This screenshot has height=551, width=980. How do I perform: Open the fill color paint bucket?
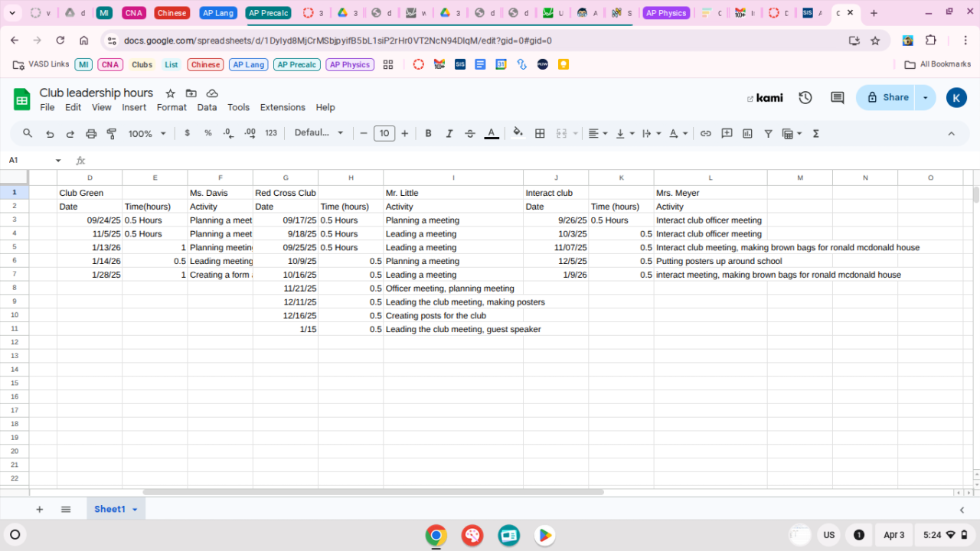[x=518, y=133]
